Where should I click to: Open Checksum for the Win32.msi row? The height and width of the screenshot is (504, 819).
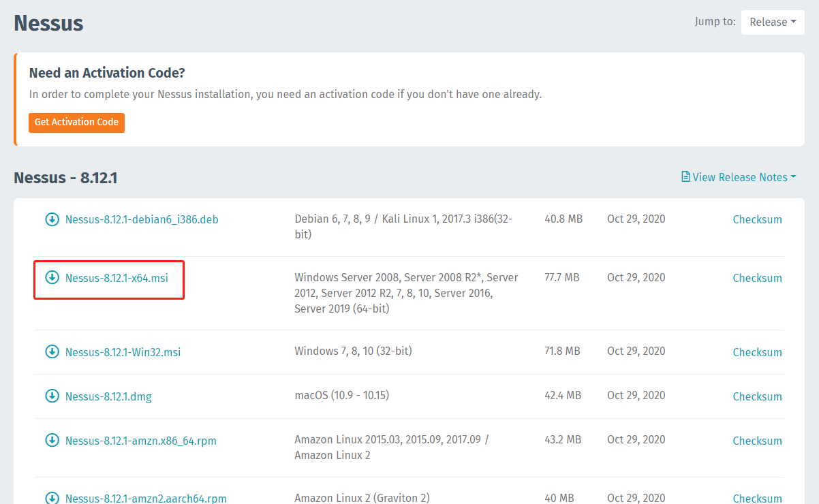757,352
